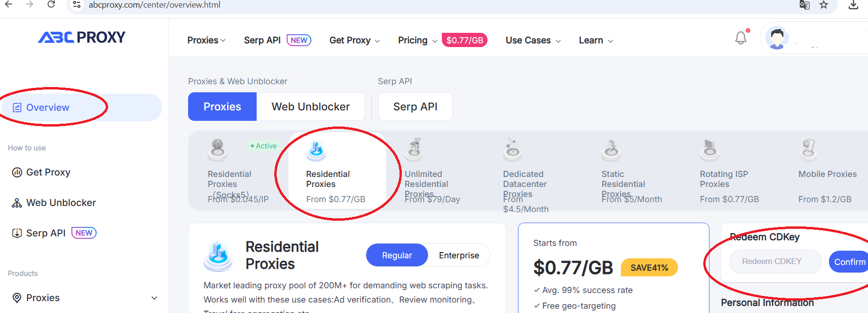
Task: Click the Redeem CDKEY input field
Action: click(x=776, y=262)
